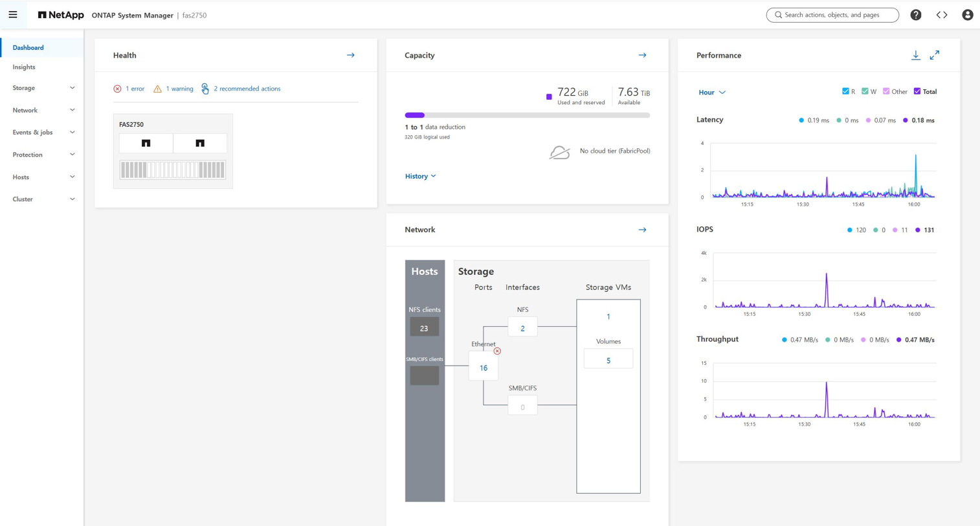Viewport: 980px width, 526px height.
Task: Disable the Total performance checkbox
Action: [x=917, y=91]
